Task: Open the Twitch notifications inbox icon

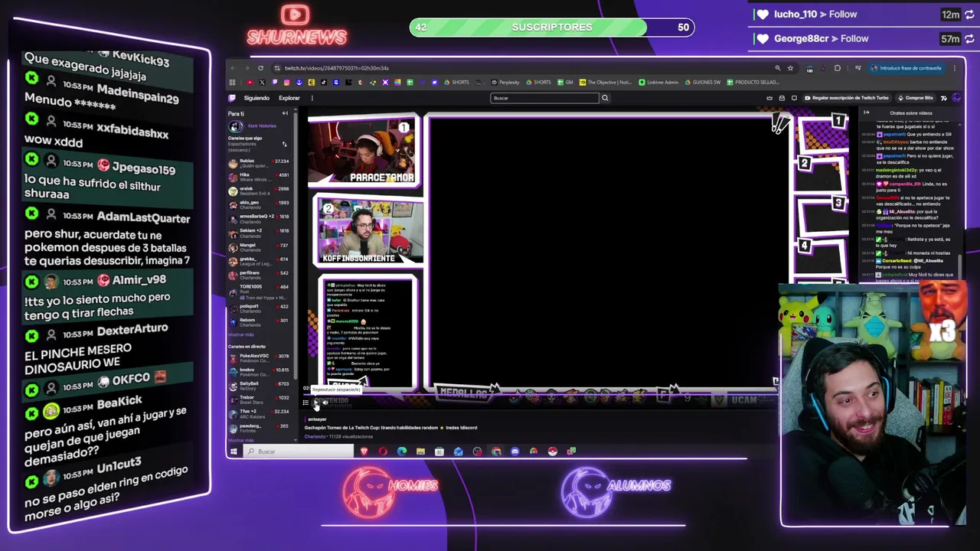Action: point(782,98)
